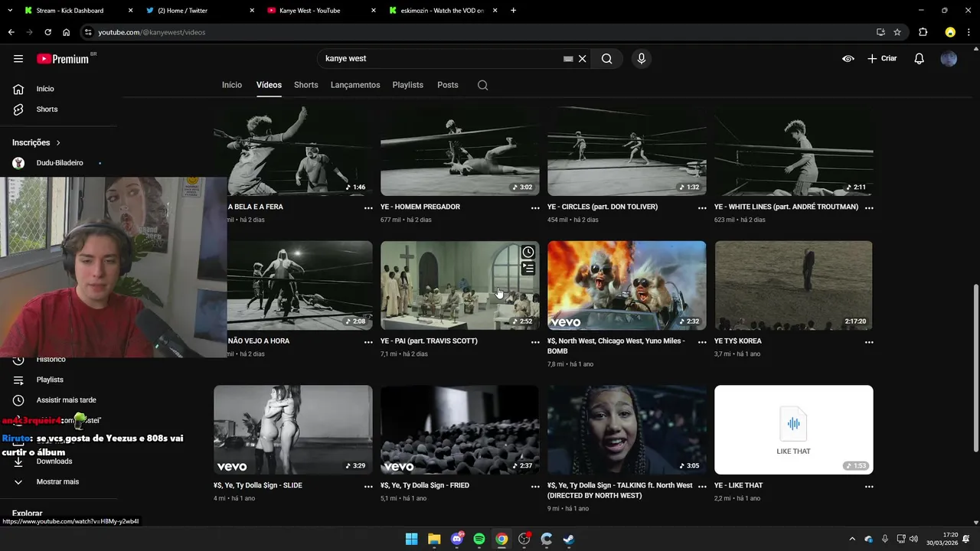The width and height of the screenshot is (980, 551).
Task: Expand Mostrar mais in sidebar
Action: (x=57, y=482)
